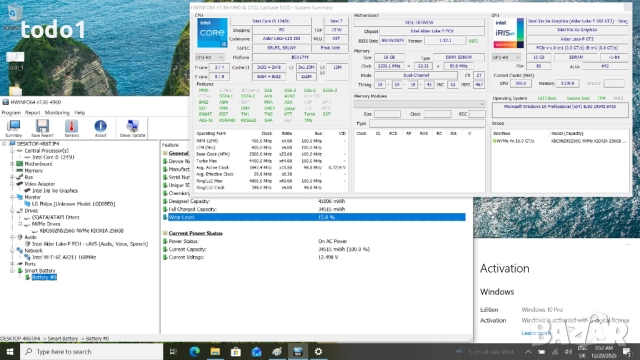Show hidden tray icons chevron
Viewport: 640px width, 360px height.
pyautogui.click(x=528, y=352)
